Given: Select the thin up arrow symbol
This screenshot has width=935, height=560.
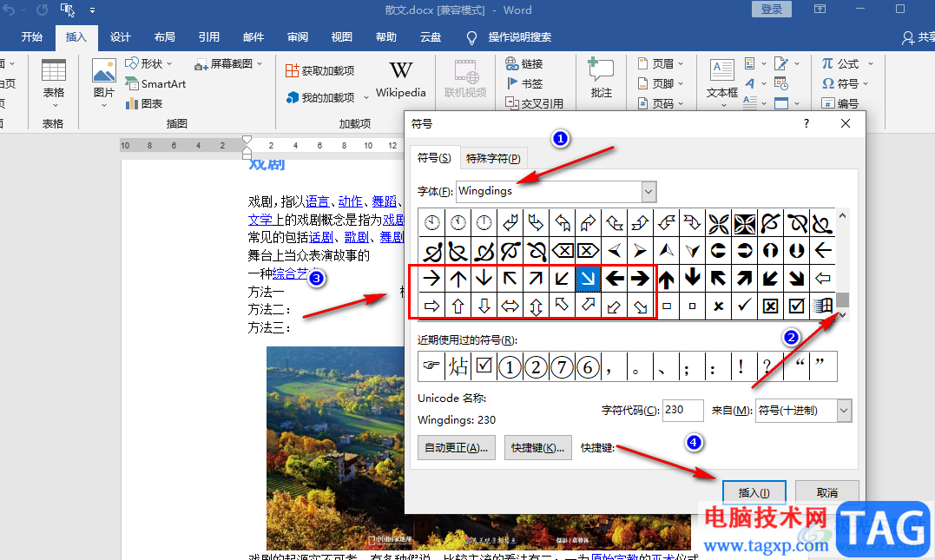Looking at the screenshot, I should [x=458, y=277].
